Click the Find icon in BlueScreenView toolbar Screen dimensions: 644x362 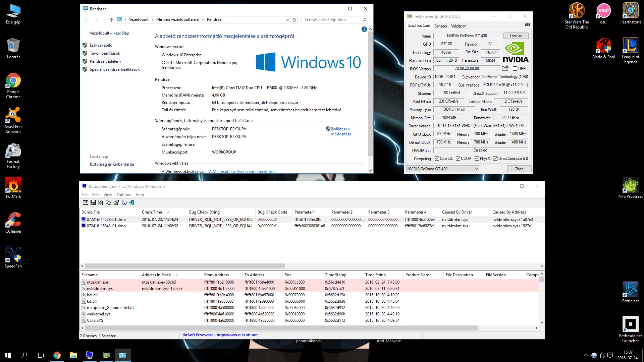(x=124, y=202)
